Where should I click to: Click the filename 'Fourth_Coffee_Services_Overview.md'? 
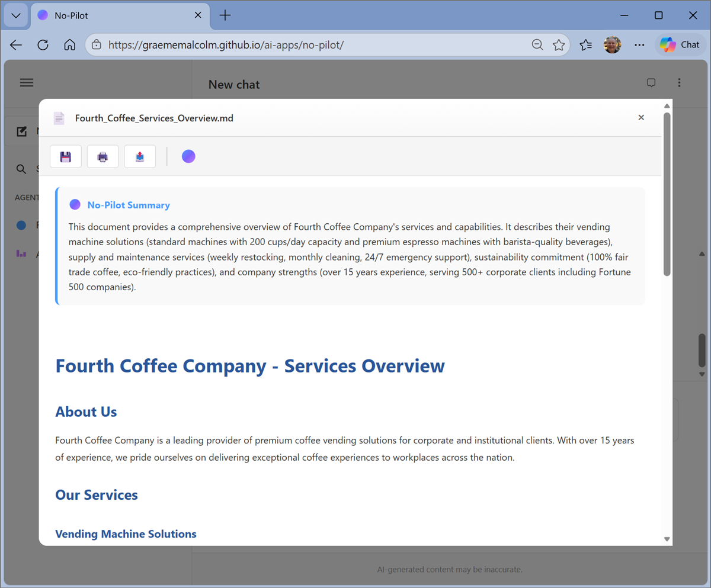tap(154, 118)
